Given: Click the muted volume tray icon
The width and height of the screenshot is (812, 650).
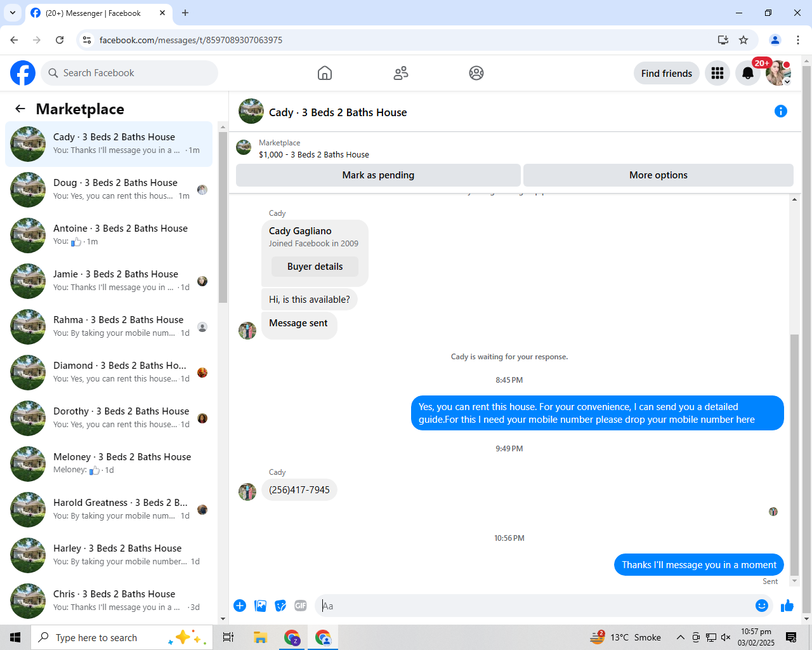Looking at the screenshot, I should [x=726, y=637].
